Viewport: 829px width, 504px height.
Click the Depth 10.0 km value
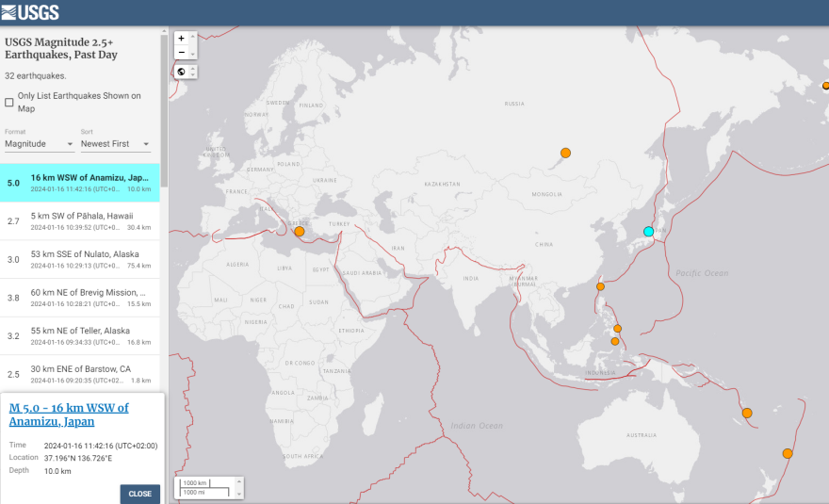coord(57,471)
